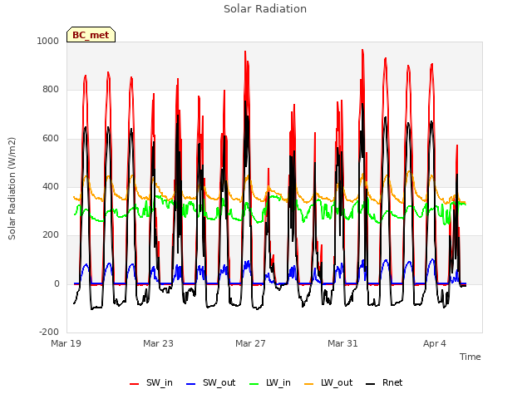Toggle the Rnet legend entry
Viewport: 532px width, 399px height.
click(x=384, y=382)
